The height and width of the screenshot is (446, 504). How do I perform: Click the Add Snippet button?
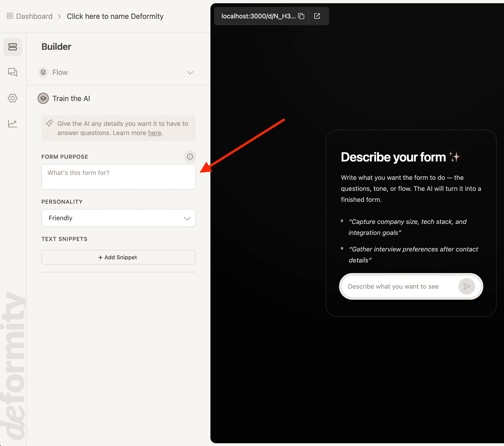[x=118, y=257]
